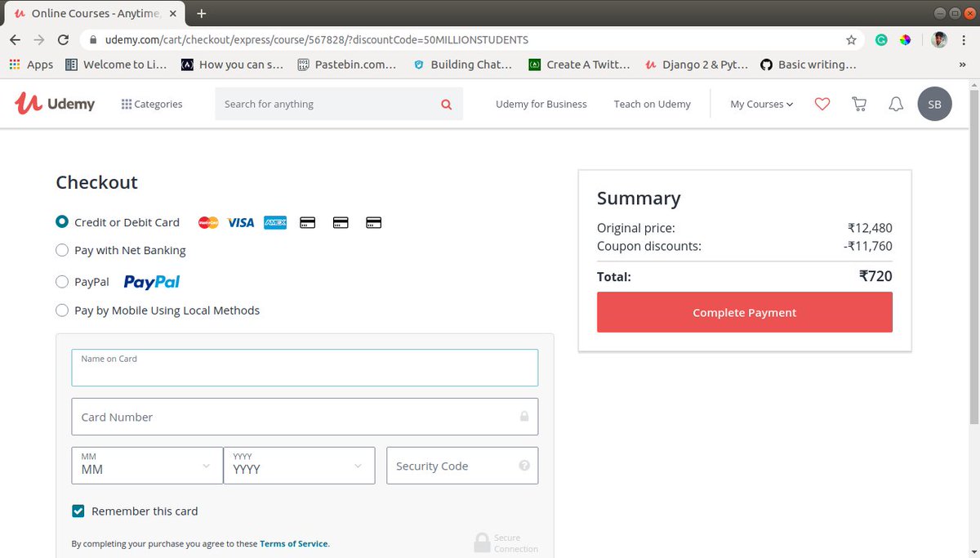
Task: Open the Basic writing... GitHub bookmark
Action: pos(808,65)
